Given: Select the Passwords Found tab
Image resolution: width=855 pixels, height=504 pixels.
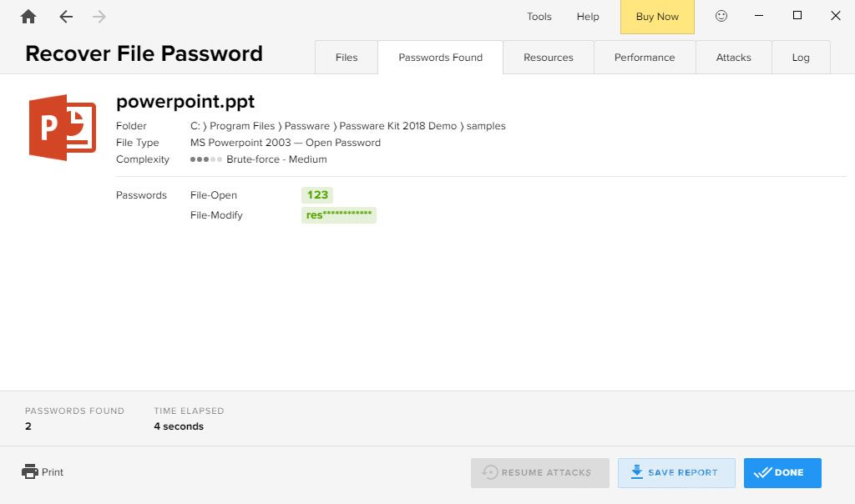Looking at the screenshot, I should (440, 58).
